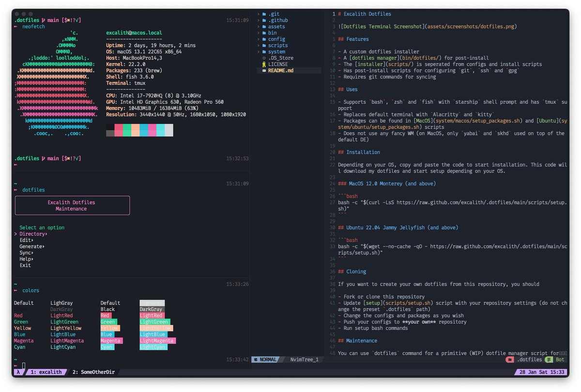Click the Yellow highlighted sample in colors output
The image size is (581, 392).
coord(110,328)
